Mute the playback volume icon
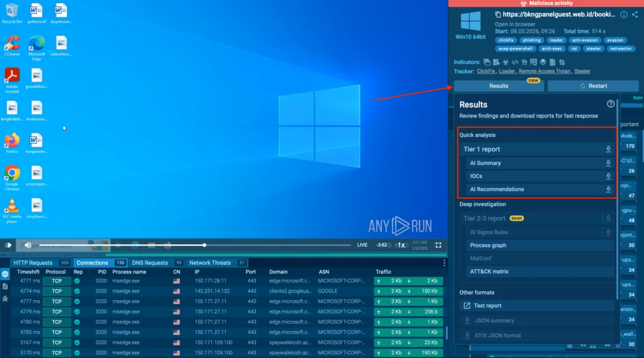644x358 pixels. 28,245
